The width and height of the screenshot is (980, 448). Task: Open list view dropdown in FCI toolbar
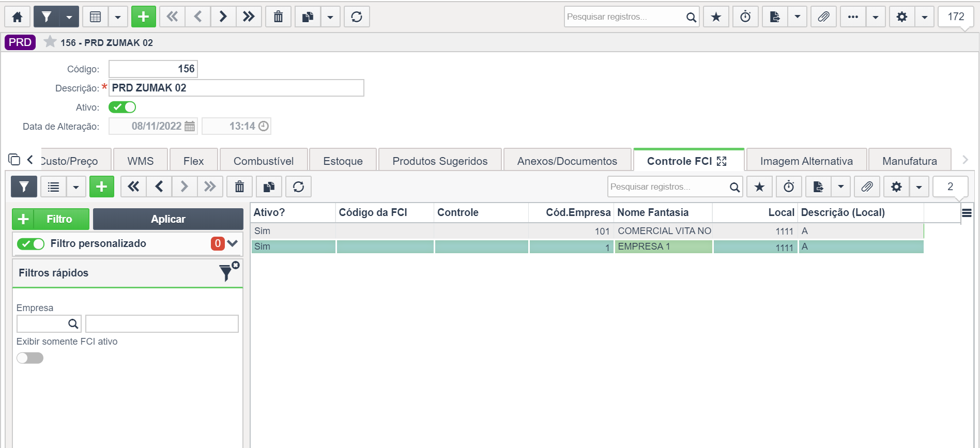click(76, 187)
